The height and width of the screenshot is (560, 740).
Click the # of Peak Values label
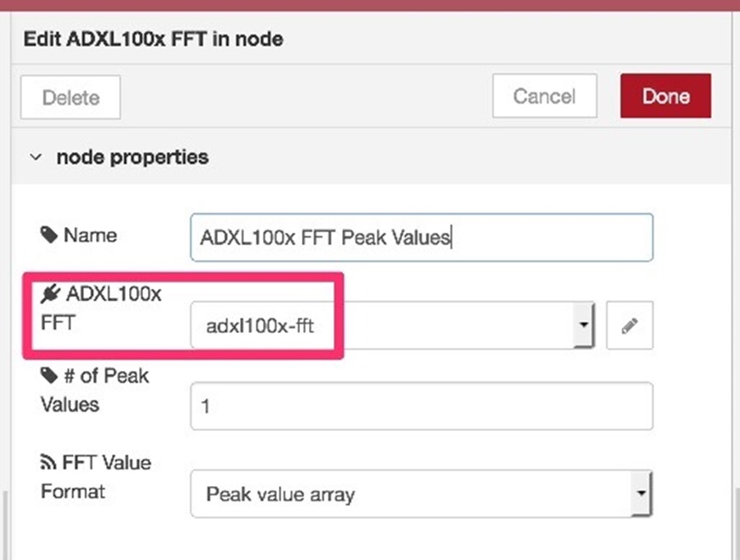coord(95,391)
